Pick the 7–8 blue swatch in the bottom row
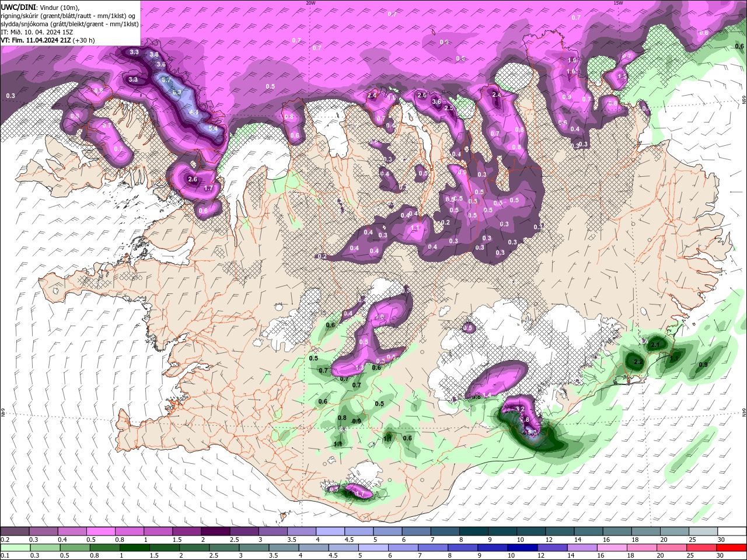Image resolution: width=747 pixels, height=560 pixels. 432,548
